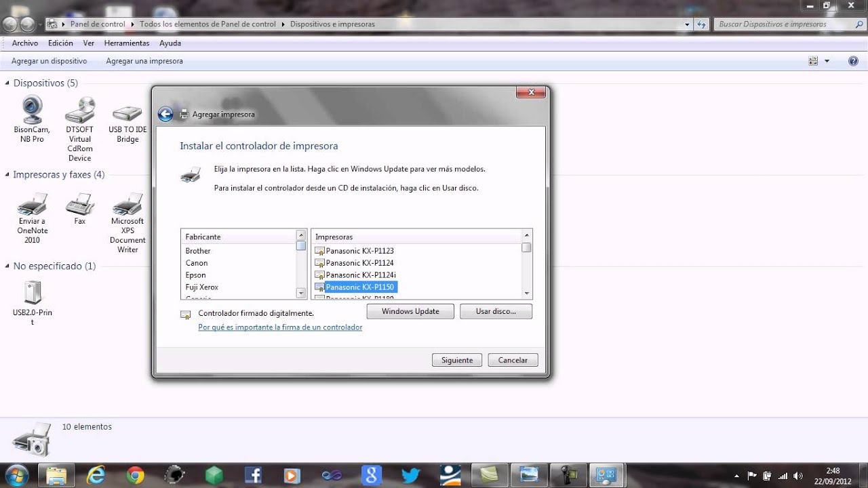Screen dimensions: 868x488
Task: Select Panasonic KX-P1124 printer
Action: (355, 263)
